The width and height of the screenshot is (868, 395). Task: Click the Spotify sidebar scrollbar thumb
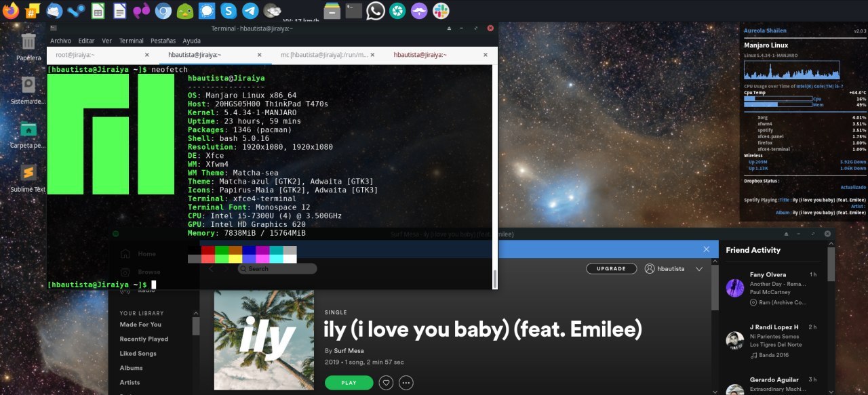tap(196, 327)
